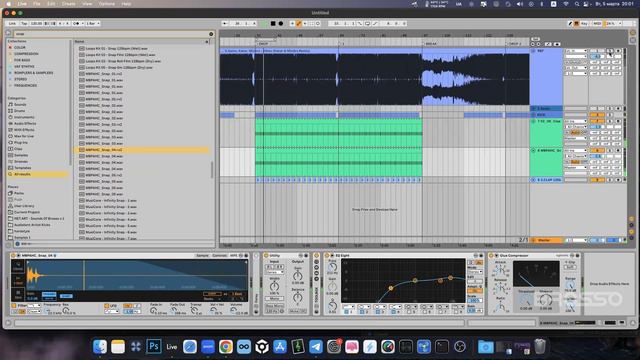Click the Stop button in transport

(x=273, y=24)
